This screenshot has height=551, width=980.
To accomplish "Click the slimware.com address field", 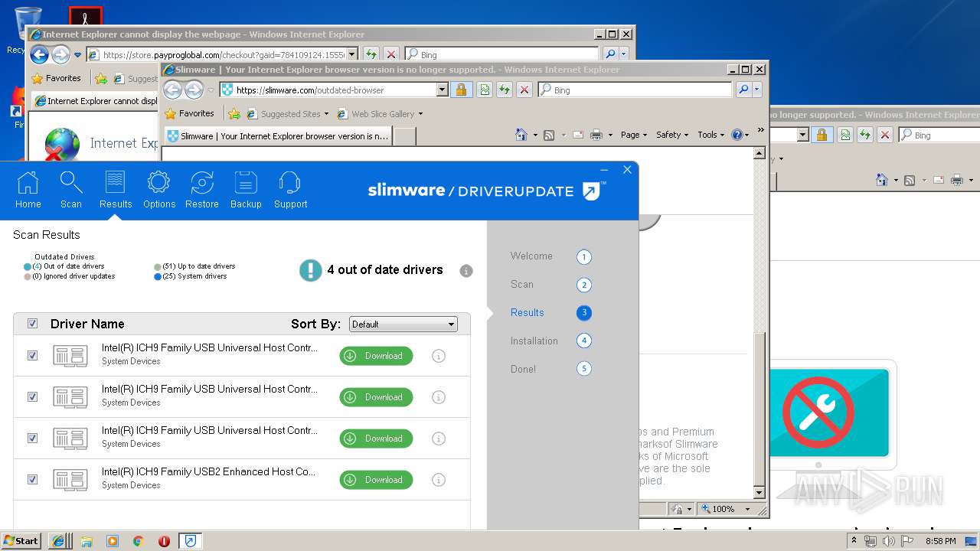I will [x=335, y=90].
